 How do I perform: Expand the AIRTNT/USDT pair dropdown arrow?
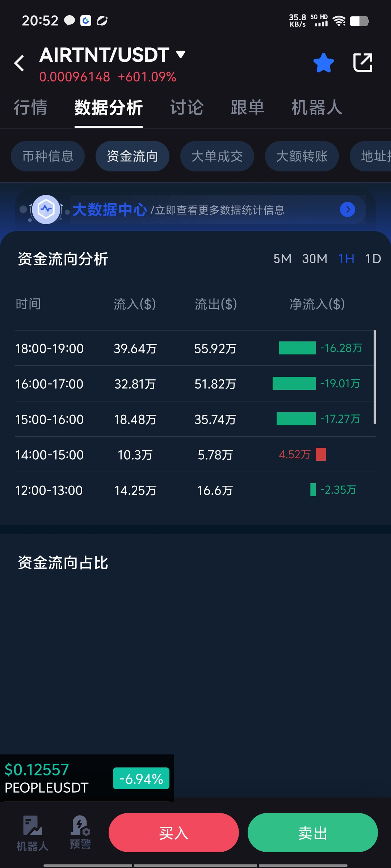point(181,54)
